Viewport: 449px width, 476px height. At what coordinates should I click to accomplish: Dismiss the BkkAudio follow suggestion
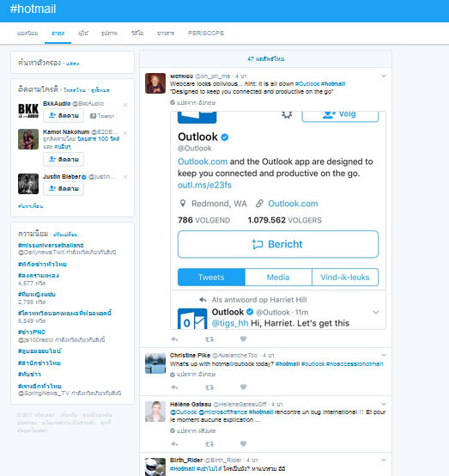[x=125, y=105]
